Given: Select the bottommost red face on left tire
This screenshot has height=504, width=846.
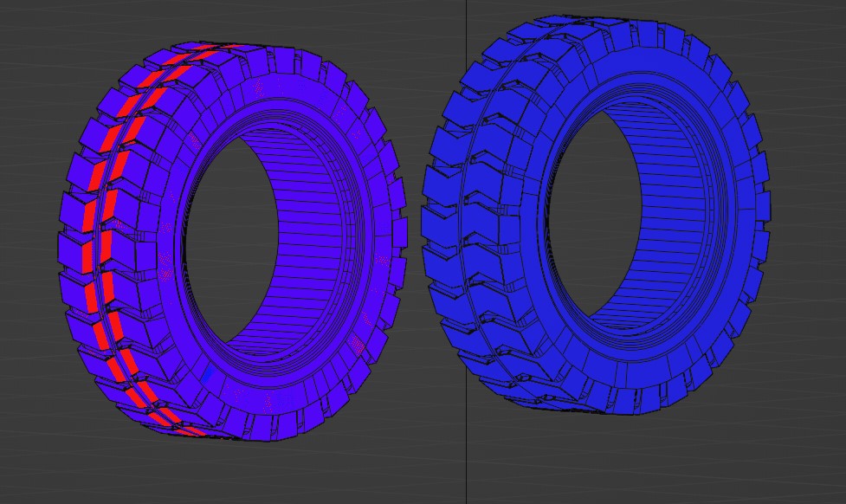Looking at the screenshot, I should pyautogui.click(x=192, y=430).
